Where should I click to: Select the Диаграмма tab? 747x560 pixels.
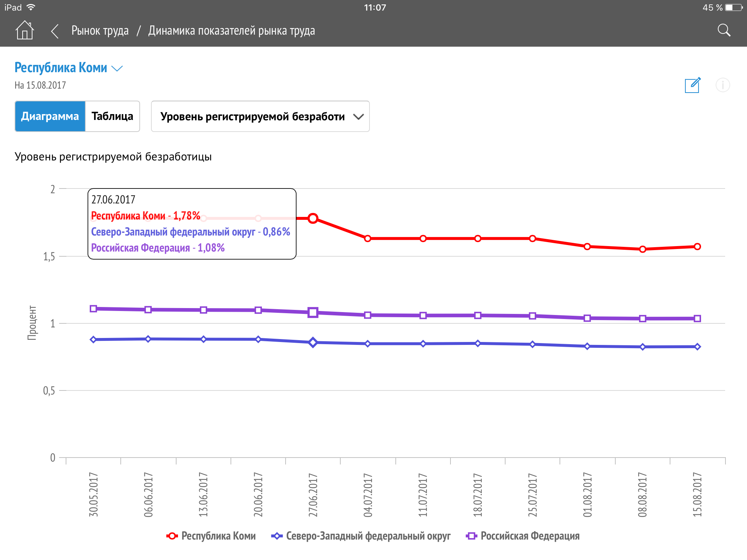(x=50, y=116)
